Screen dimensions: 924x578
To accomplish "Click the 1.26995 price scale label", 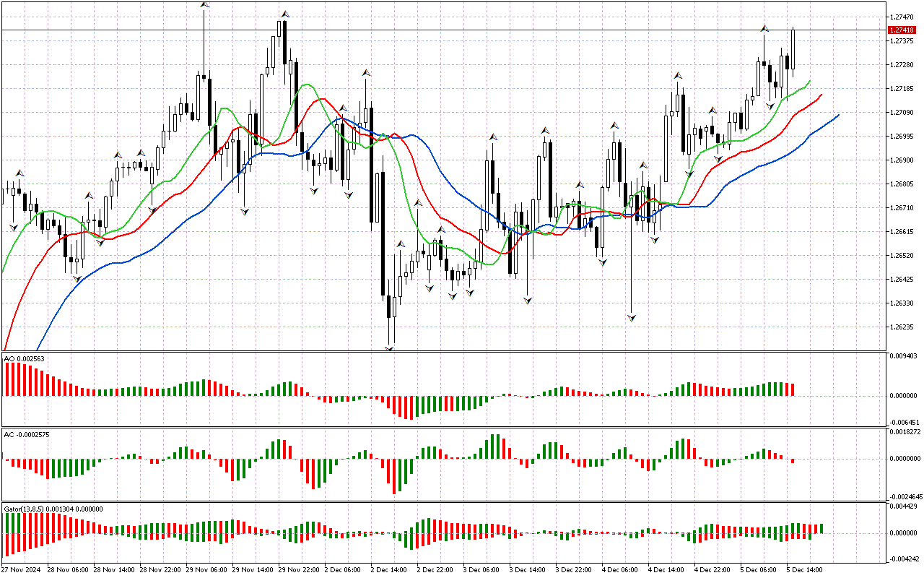I will tap(902, 137).
